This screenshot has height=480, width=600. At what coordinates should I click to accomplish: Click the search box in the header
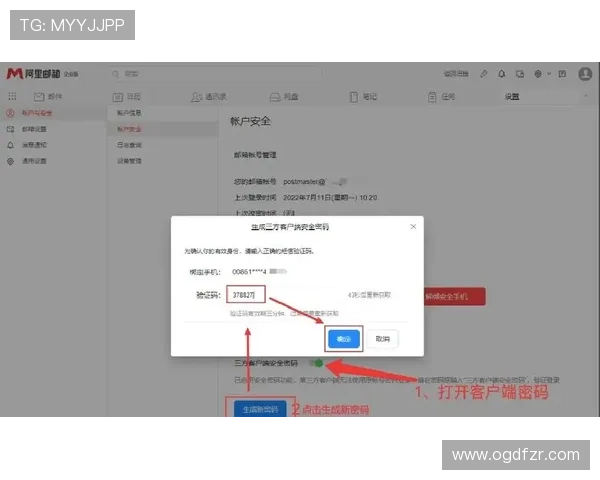[216, 73]
